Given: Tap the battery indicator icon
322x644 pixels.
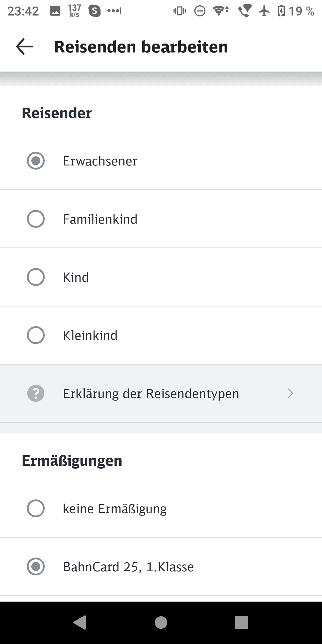Looking at the screenshot, I should pos(281,11).
